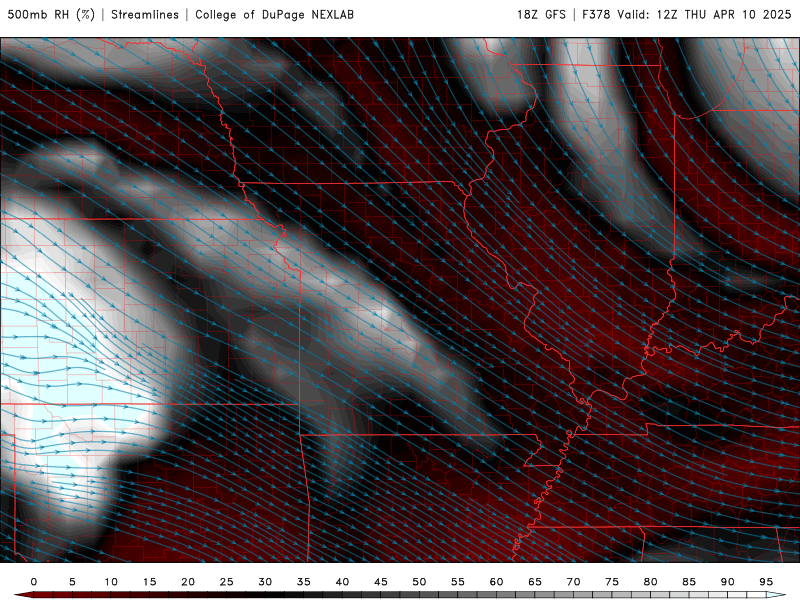This screenshot has height=600, width=800.
Task: Click the 90 label on the legend
Action: [x=728, y=582]
